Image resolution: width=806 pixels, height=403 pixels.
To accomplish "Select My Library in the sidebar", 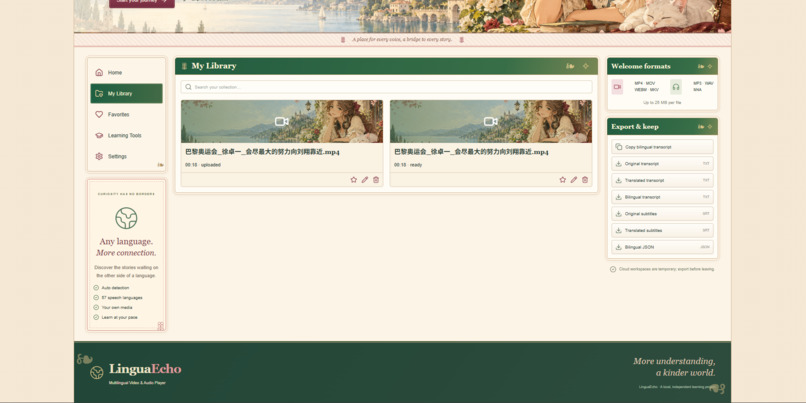I will [x=126, y=94].
